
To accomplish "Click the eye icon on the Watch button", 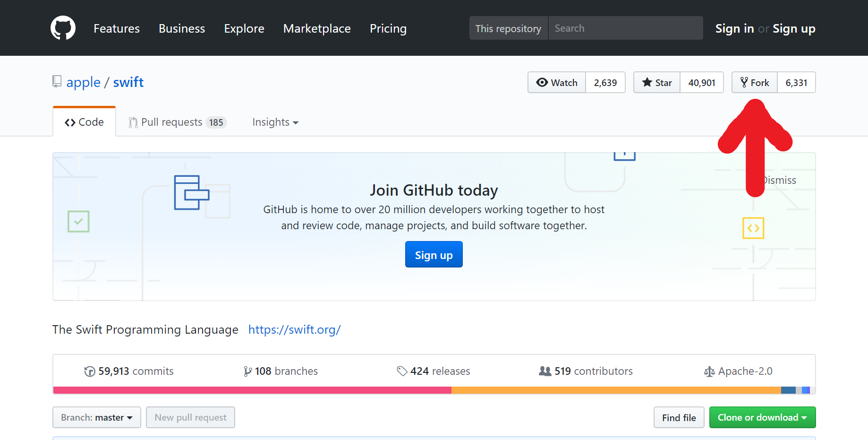I will (542, 82).
